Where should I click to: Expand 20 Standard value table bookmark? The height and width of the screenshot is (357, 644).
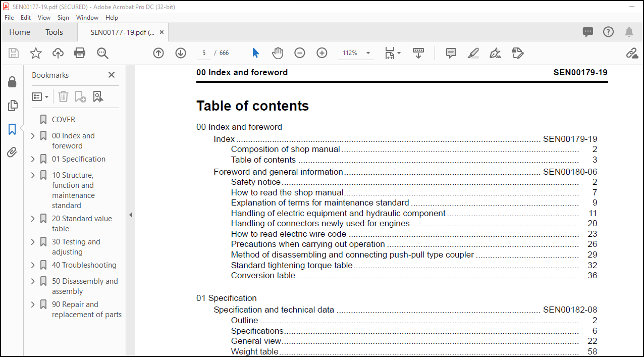click(33, 219)
